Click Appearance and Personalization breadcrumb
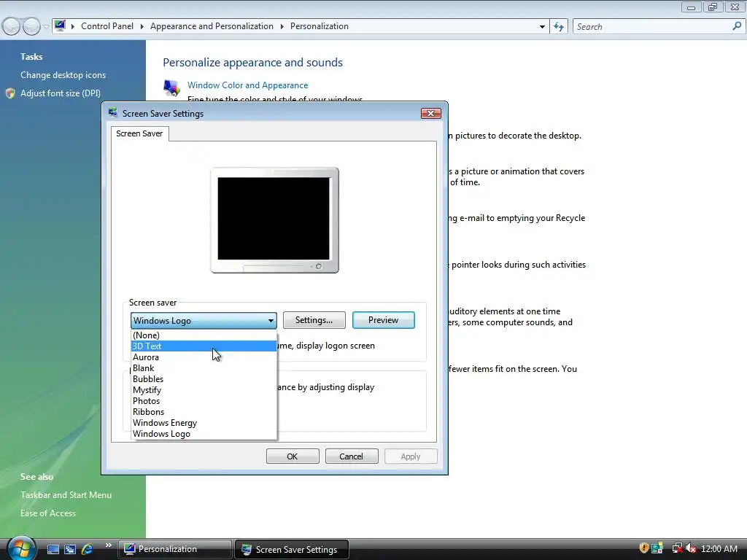The image size is (747, 560). [x=212, y=26]
